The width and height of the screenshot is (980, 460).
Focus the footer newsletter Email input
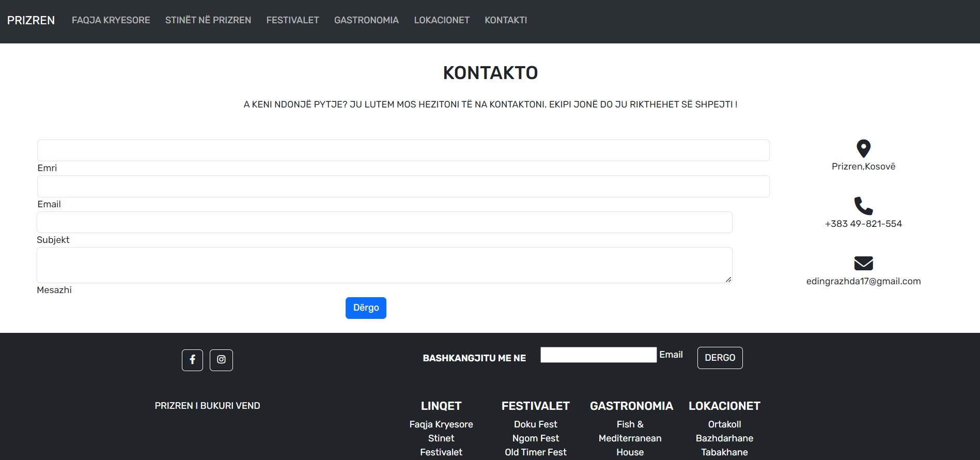coord(598,355)
